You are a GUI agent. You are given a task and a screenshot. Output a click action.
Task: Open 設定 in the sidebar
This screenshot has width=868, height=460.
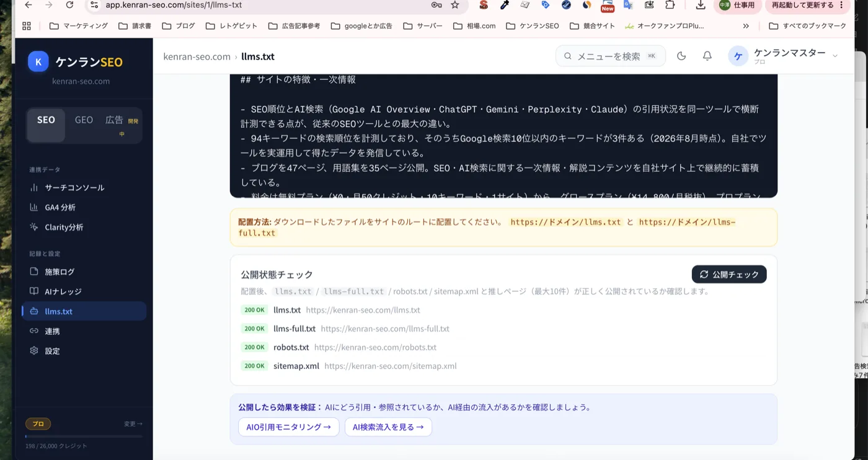tap(84, 351)
